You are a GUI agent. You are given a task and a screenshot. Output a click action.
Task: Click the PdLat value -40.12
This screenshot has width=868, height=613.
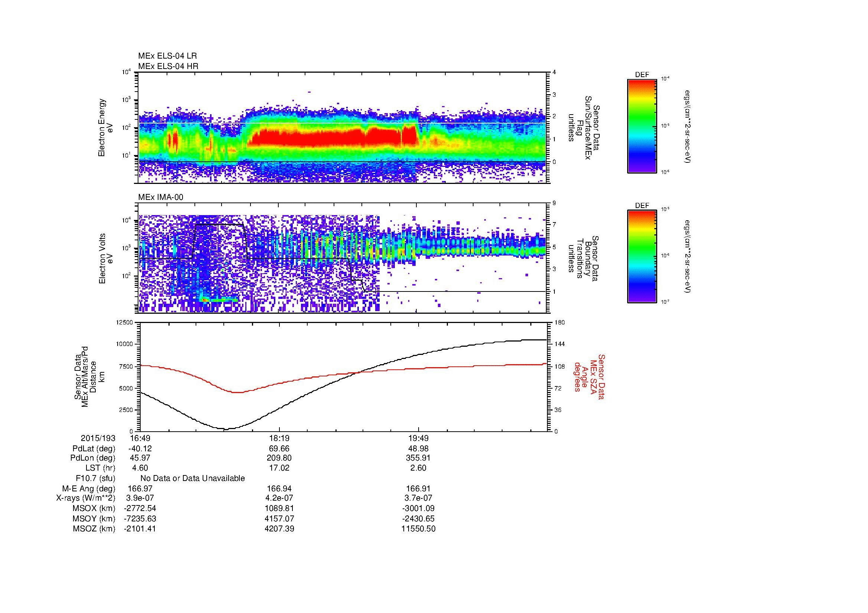tap(140, 449)
